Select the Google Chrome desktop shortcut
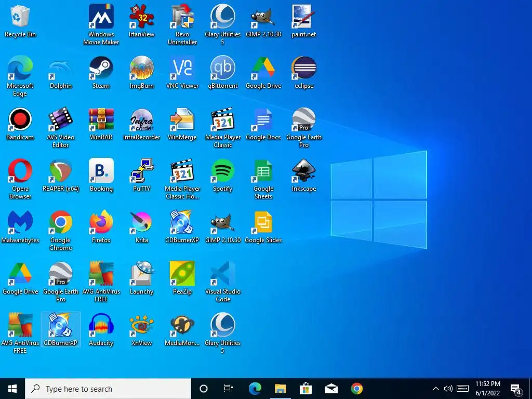The image size is (532, 399). 61,230
